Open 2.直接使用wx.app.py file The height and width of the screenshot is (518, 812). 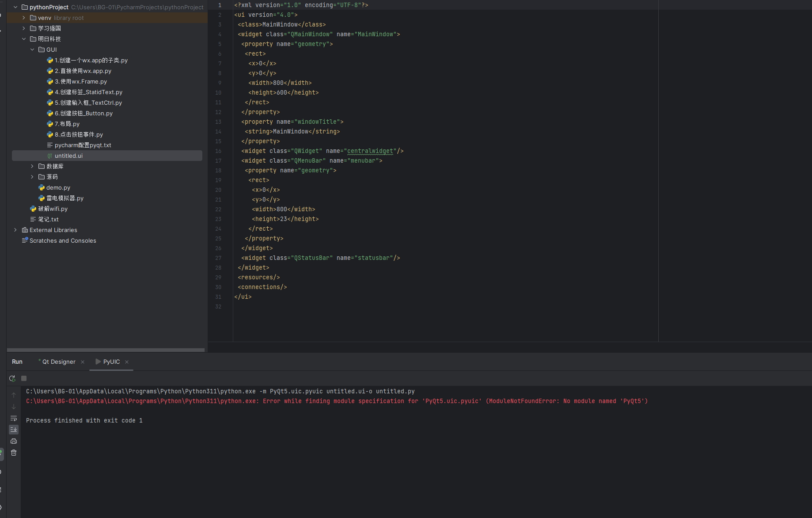[x=83, y=71]
